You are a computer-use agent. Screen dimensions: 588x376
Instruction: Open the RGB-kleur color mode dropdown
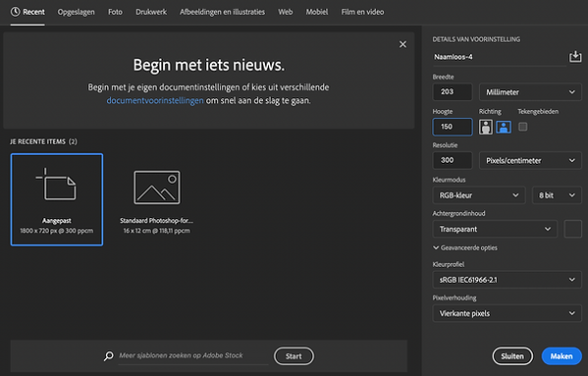coord(479,195)
